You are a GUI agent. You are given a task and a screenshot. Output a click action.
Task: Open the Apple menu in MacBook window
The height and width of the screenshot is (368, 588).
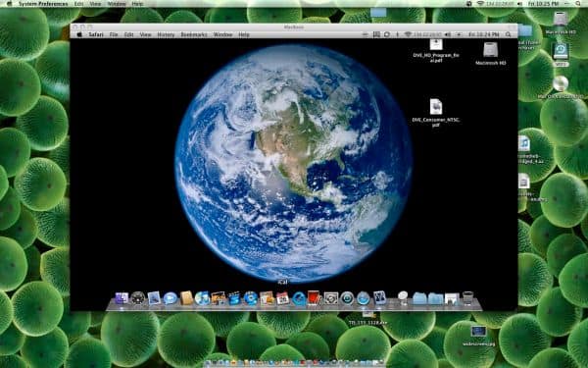[x=79, y=34]
